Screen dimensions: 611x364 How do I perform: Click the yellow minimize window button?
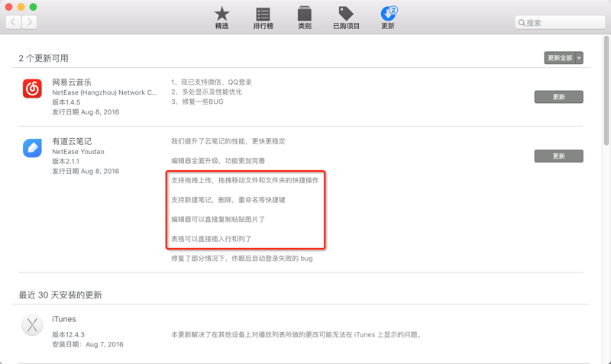[21, 7]
